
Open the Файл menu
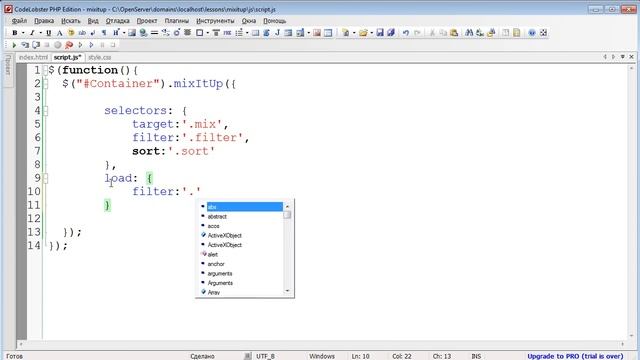(19, 20)
